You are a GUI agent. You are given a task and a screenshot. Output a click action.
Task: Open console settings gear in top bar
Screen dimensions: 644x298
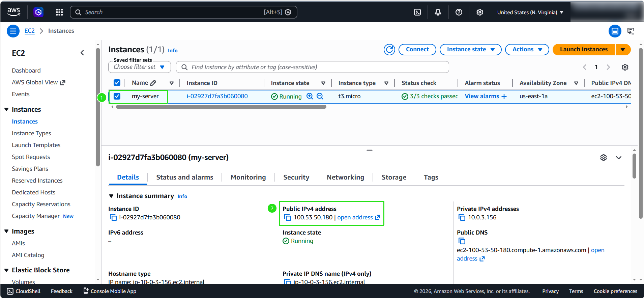pyautogui.click(x=480, y=12)
